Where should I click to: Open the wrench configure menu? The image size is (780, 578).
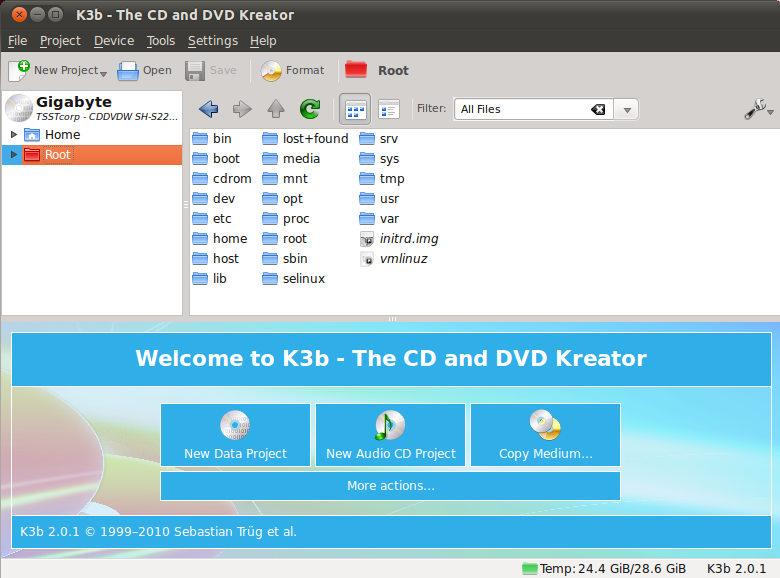click(x=758, y=109)
